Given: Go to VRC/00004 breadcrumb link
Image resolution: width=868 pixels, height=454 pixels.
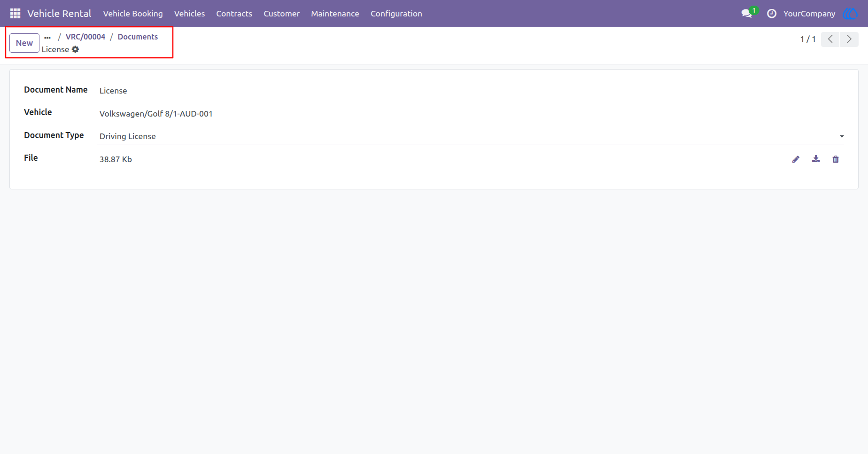Looking at the screenshot, I should click(85, 37).
